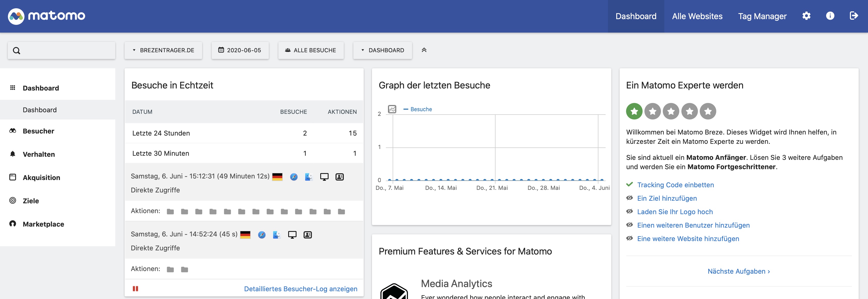
Task: Click Nächste Aufgaben link
Action: 738,271
